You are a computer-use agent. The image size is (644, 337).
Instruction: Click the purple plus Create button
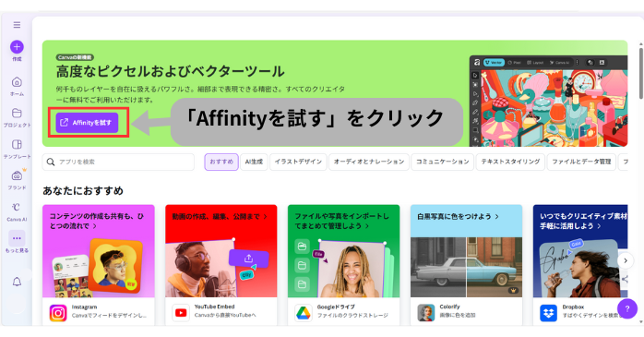coord(17,47)
